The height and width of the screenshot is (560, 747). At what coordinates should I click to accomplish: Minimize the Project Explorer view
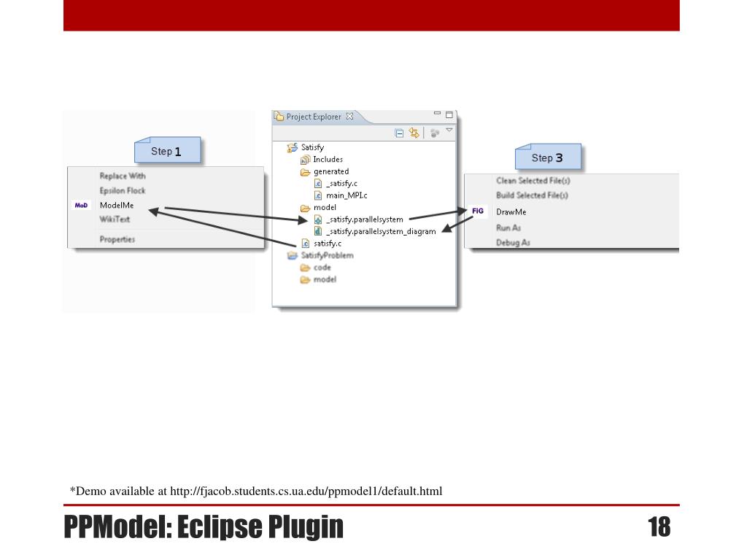point(437,113)
